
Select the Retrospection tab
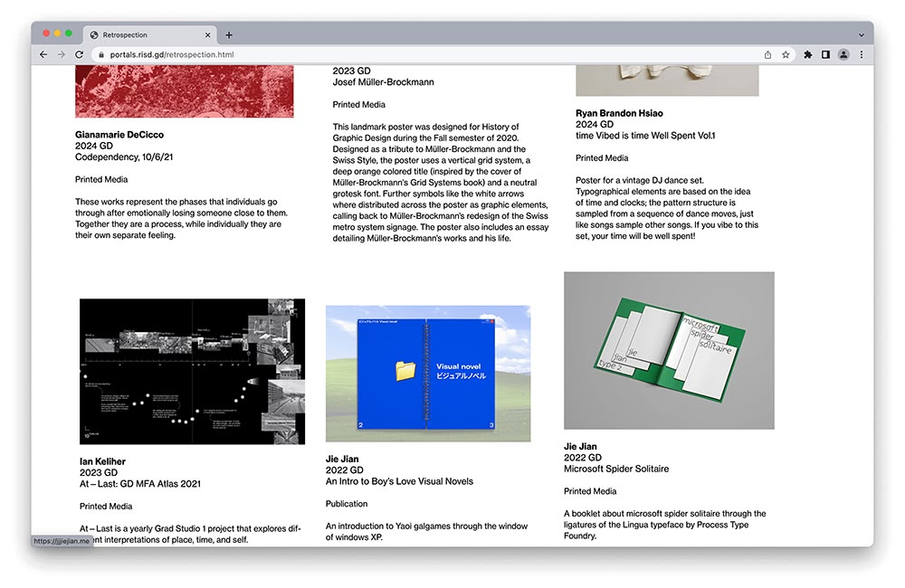point(149,35)
